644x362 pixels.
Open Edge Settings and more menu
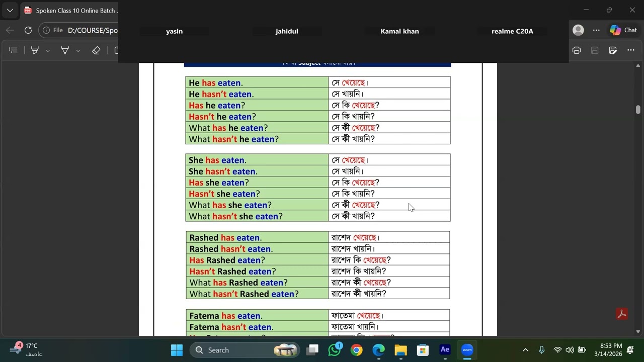[596, 30]
